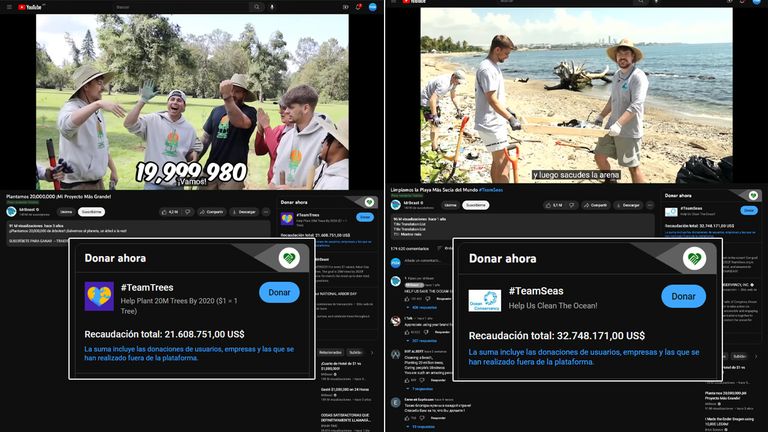The width and height of the screenshot is (768, 432).
Task: Open YouTube home logo in left window
Action: [29, 7]
